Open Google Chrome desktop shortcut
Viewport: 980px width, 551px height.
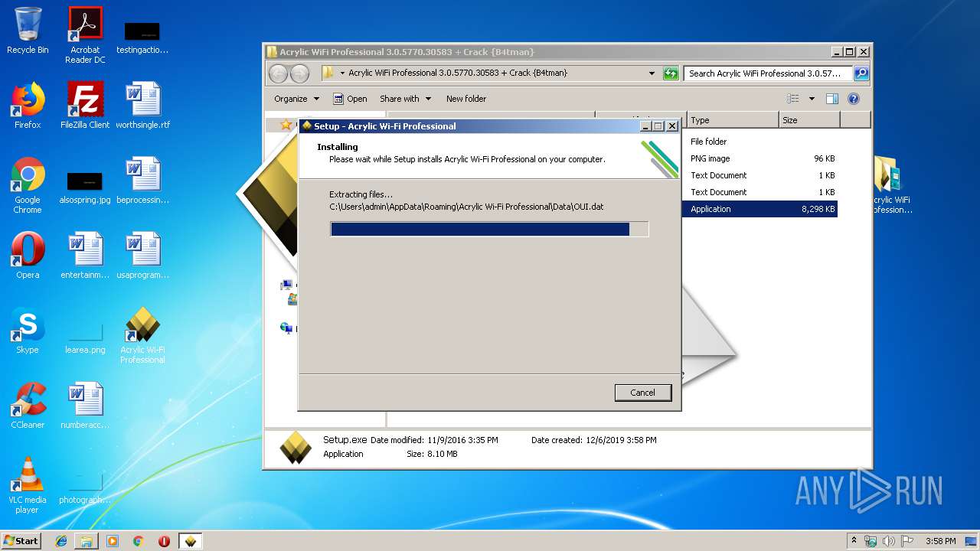28,186
